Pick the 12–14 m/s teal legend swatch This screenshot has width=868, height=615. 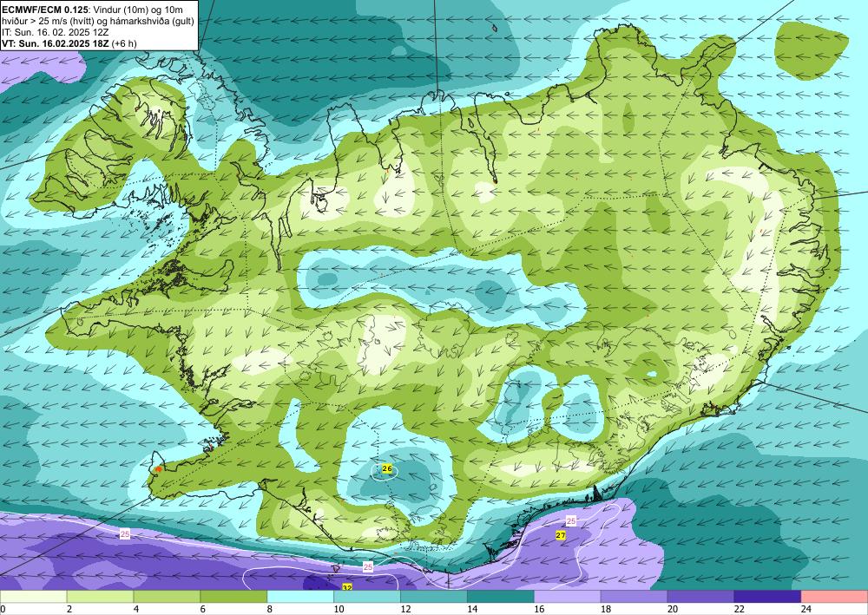coord(434,597)
